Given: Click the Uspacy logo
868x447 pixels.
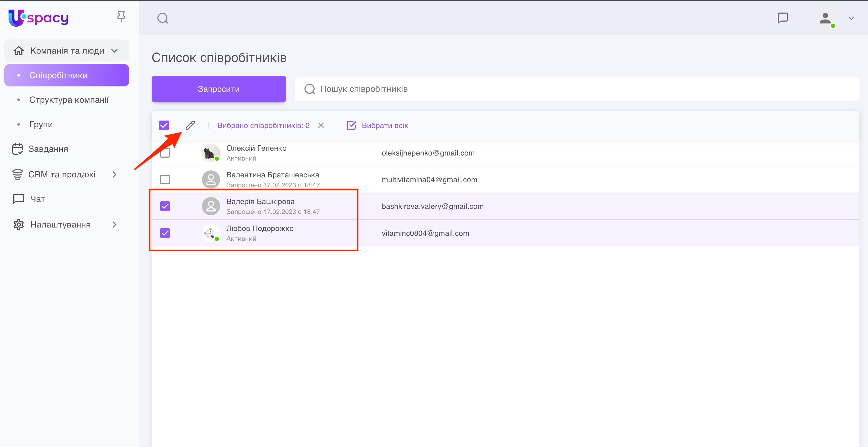Looking at the screenshot, I should [x=38, y=18].
